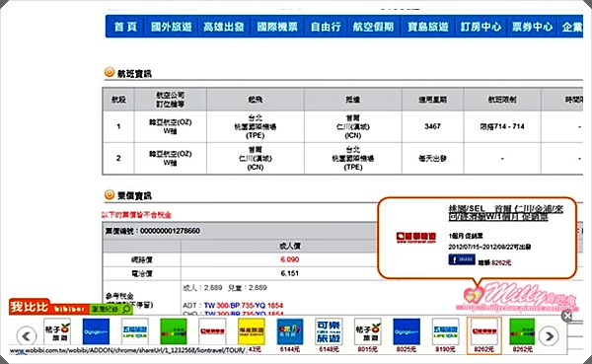Click the Lion Travel logo in popup

click(x=415, y=237)
